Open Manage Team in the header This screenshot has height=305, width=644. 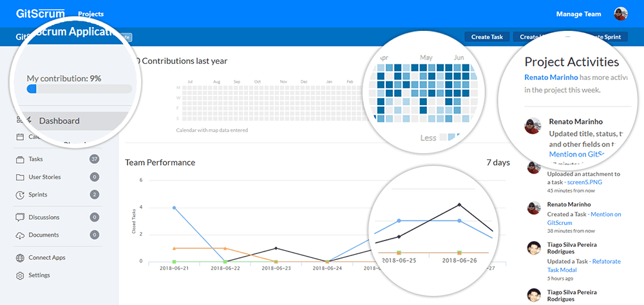click(578, 14)
